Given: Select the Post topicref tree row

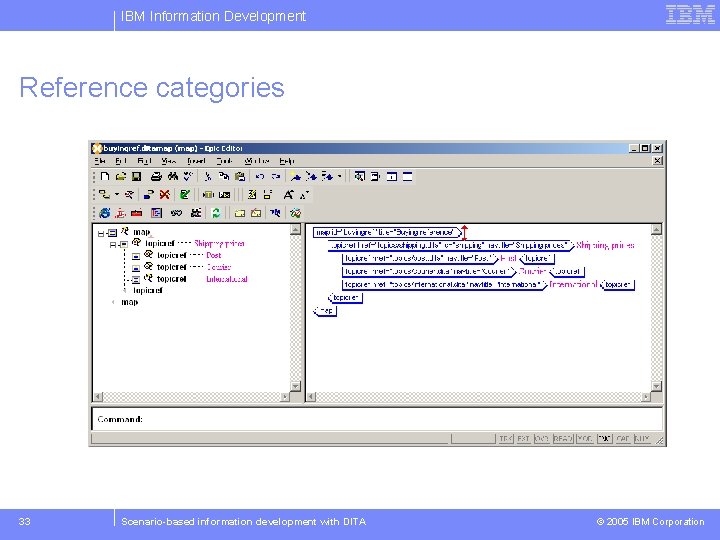Looking at the screenshot, I should (177, 255).
